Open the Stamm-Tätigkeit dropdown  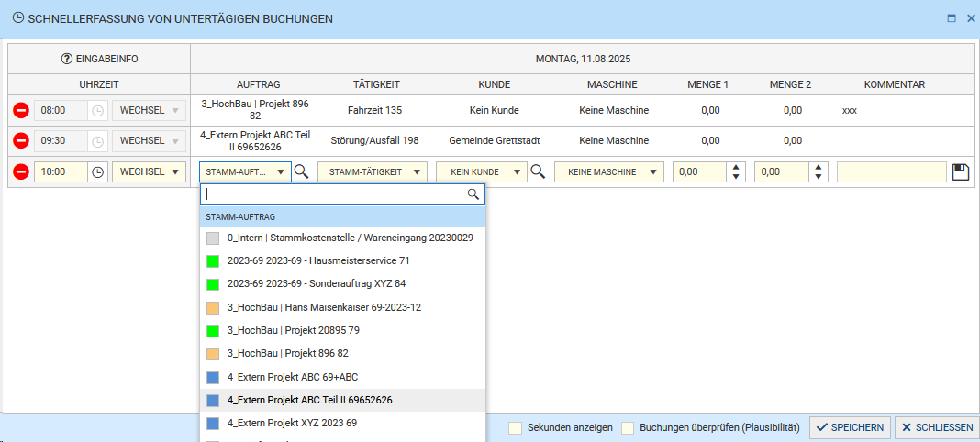[x=373, y=172]
